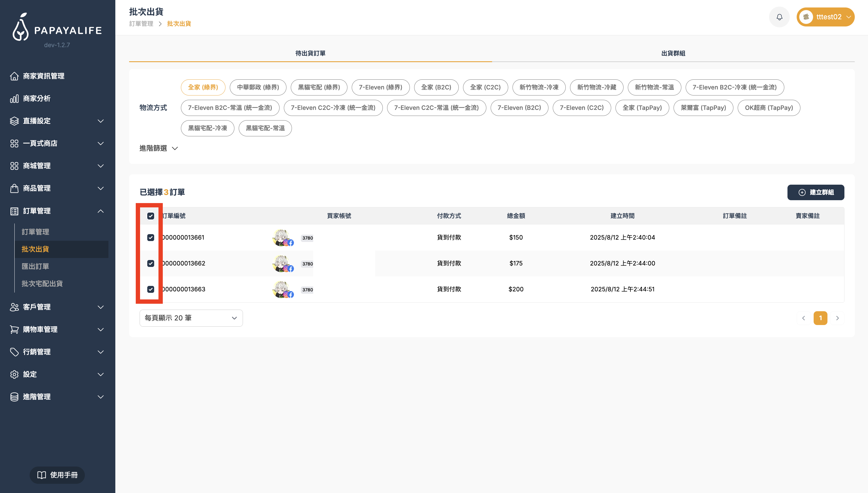Screen dimensions: 868x493
Task: Uncheck order 000000013662 checkbox
Action: point(151,263)
